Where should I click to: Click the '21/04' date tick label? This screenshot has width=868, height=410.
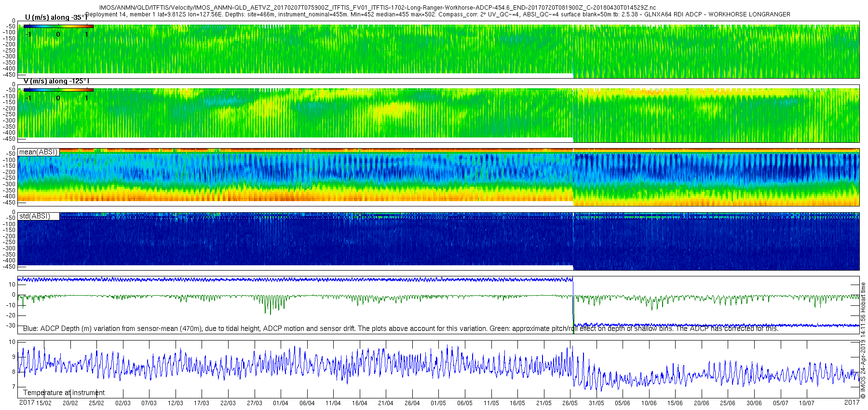[x=386, y=403]
